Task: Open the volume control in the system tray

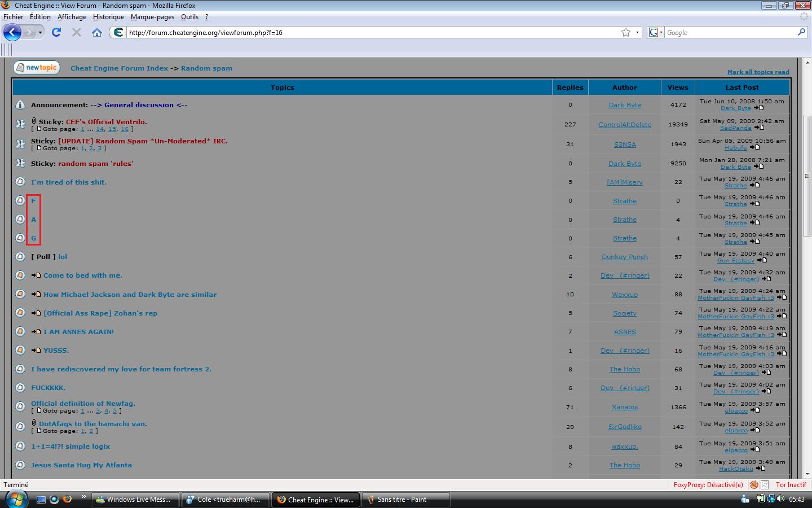Action: pos(780,499)
